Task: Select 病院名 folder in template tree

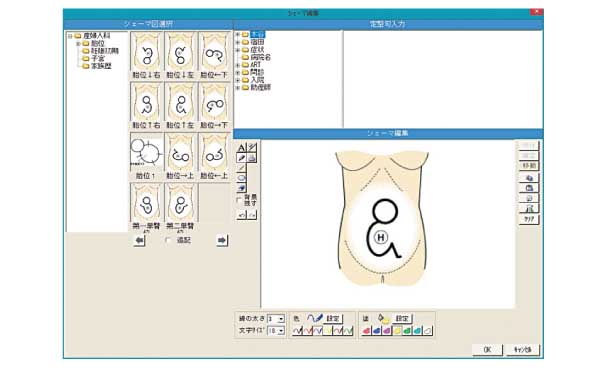Action: (x=261, y=57)
